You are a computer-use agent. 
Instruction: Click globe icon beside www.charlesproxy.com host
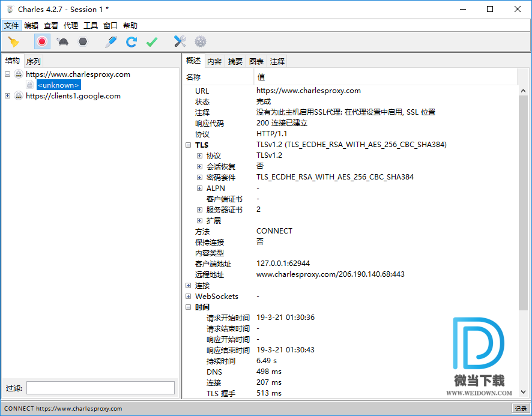(19, 74)
